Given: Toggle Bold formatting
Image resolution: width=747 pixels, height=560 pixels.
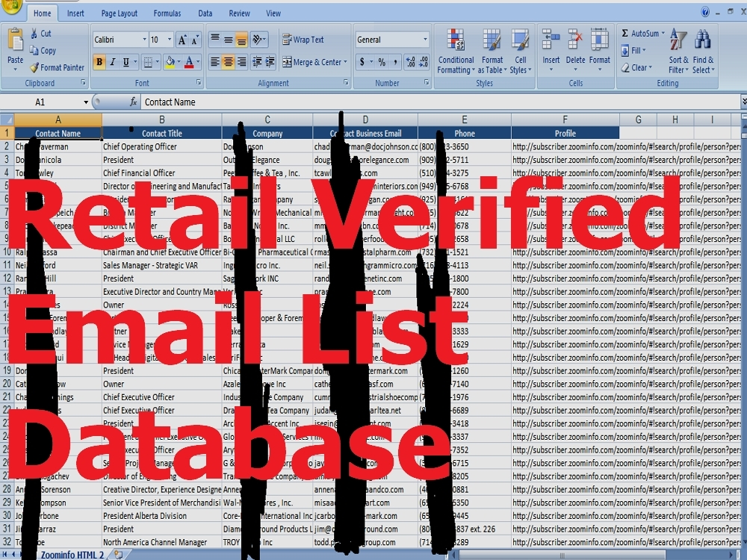Looking at the screenshot, I should 99,62.
